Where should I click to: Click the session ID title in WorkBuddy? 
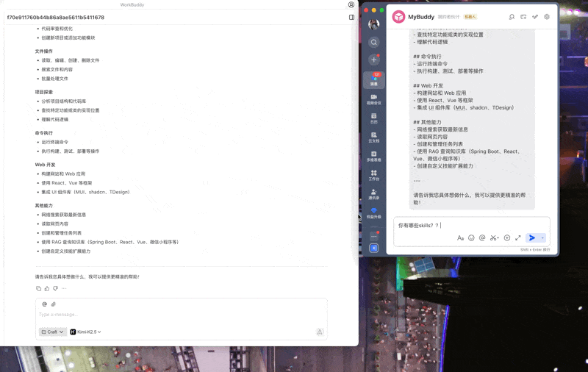click(x=56, y=17)
